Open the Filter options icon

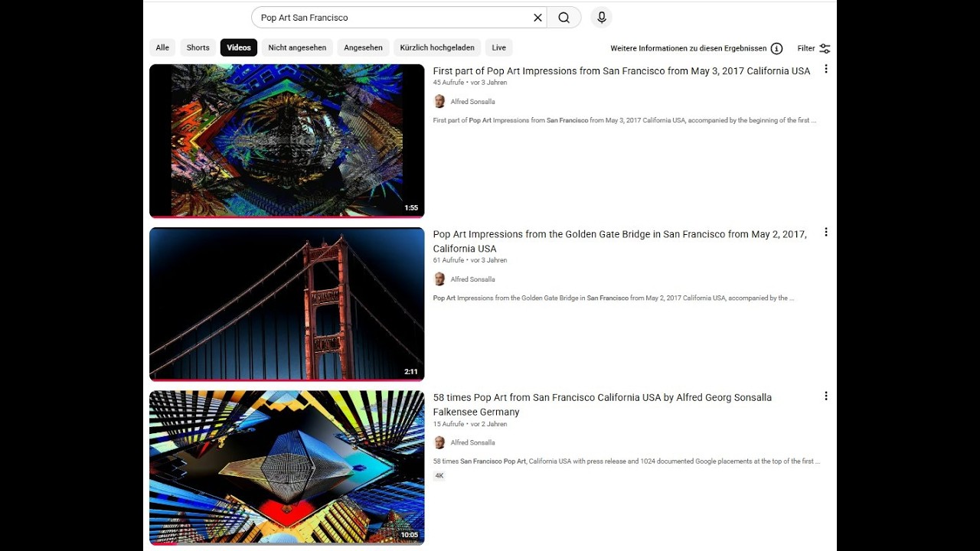(x=825, y=48)
